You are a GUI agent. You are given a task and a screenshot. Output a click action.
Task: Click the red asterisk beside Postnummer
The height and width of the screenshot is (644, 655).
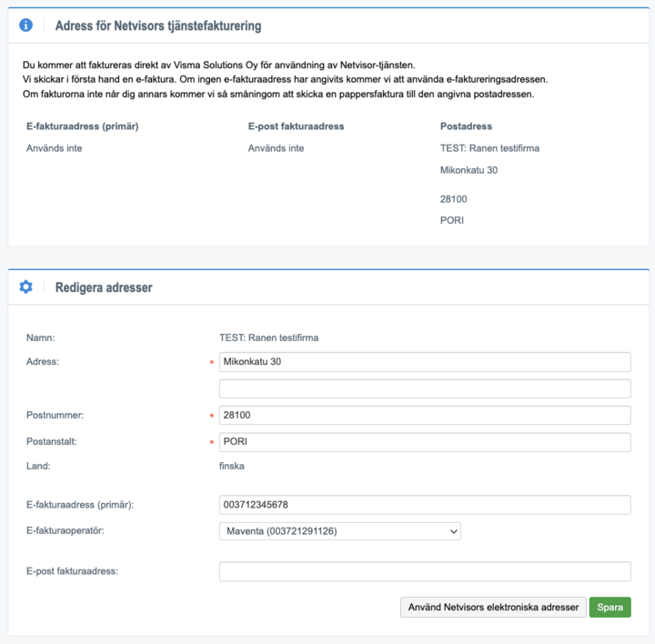pyautogui.click(x=211, y=416)
